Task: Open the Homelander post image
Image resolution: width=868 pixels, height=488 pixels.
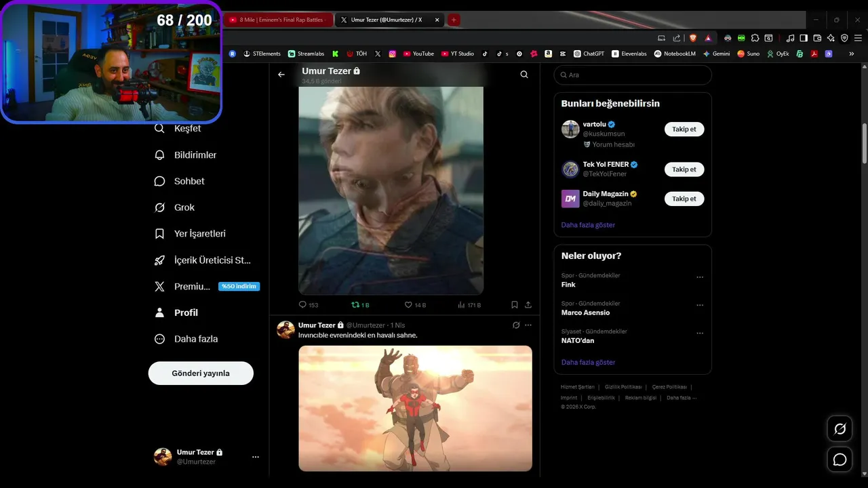Action: pyautogui.click(x=391, y=190)
